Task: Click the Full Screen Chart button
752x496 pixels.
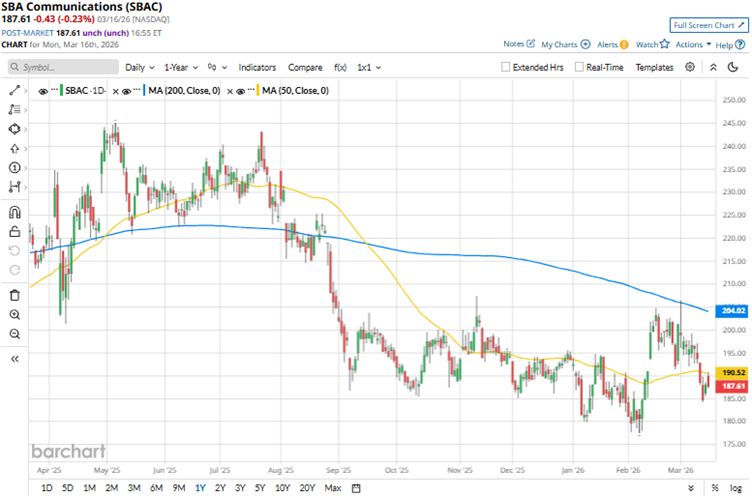Action: [x=708, y=25]
